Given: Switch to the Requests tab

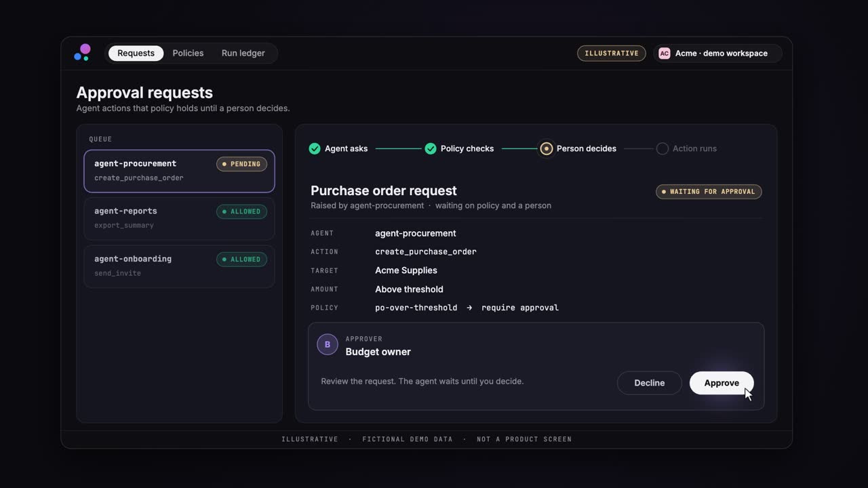Looking at the screenshot, I should tap(136, 54).
